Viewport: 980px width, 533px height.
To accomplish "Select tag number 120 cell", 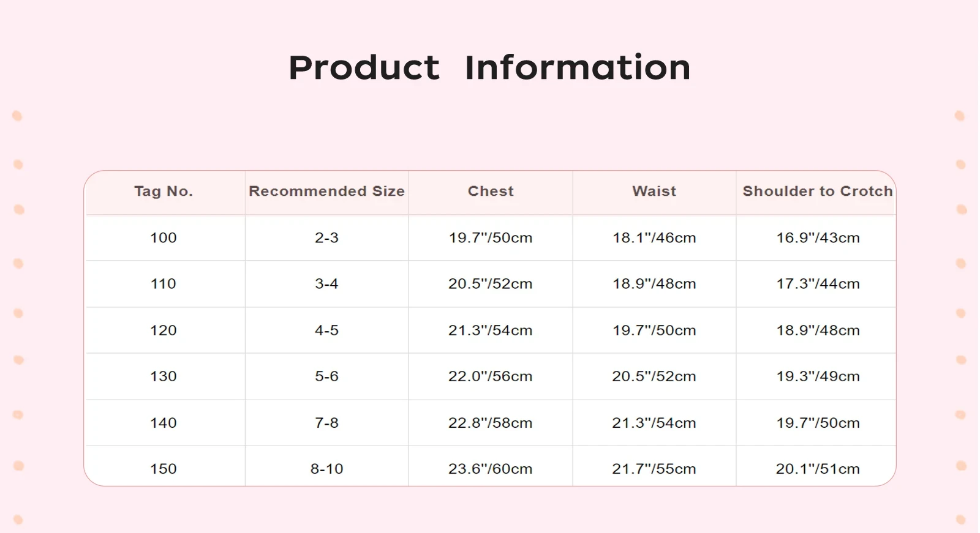I will point(164,330).
